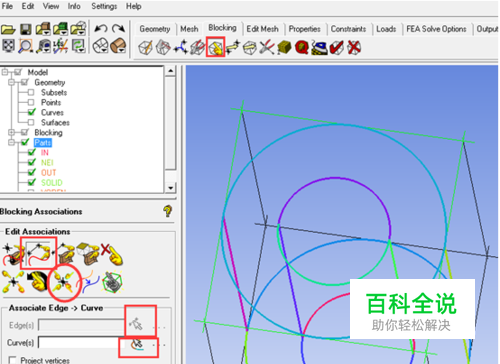The width and height of the screenshot is (500, 364).
Task: Switch to FEA Solve Options tab
Action: (436, 29)
